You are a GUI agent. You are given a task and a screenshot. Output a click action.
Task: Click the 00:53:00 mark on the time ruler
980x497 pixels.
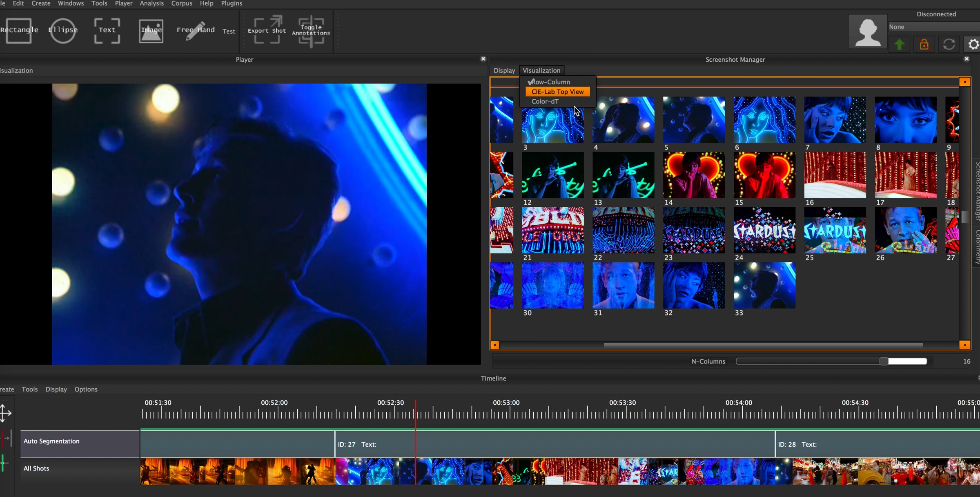506,403
